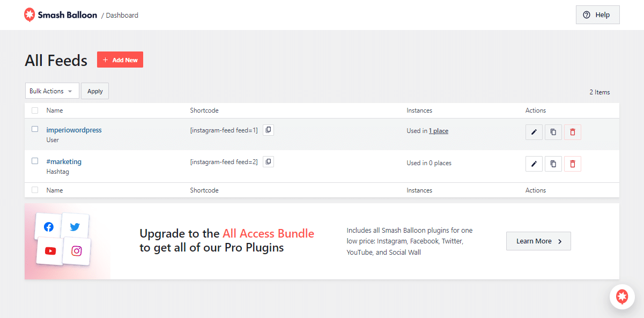Image resolution: width=644 pixels, height=318 pixels.
Task: Delete the imperiowordpress feed
Action: tap(572, 132)
